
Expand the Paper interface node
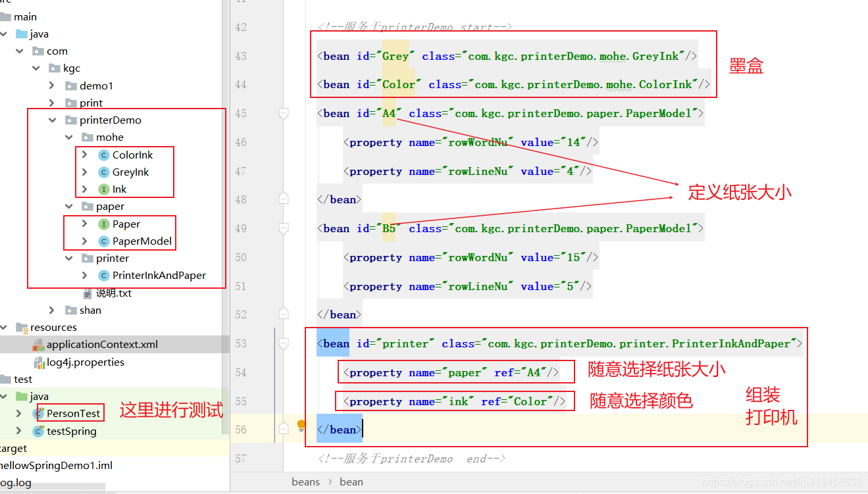pyautogui.click(x=85, y=224)
